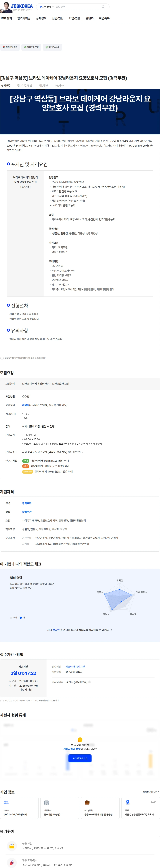Image resolution: width=160 pixels, height=868 pixels.
Task: Click the 로그인/회원가입 button
Action: (80, 759)
